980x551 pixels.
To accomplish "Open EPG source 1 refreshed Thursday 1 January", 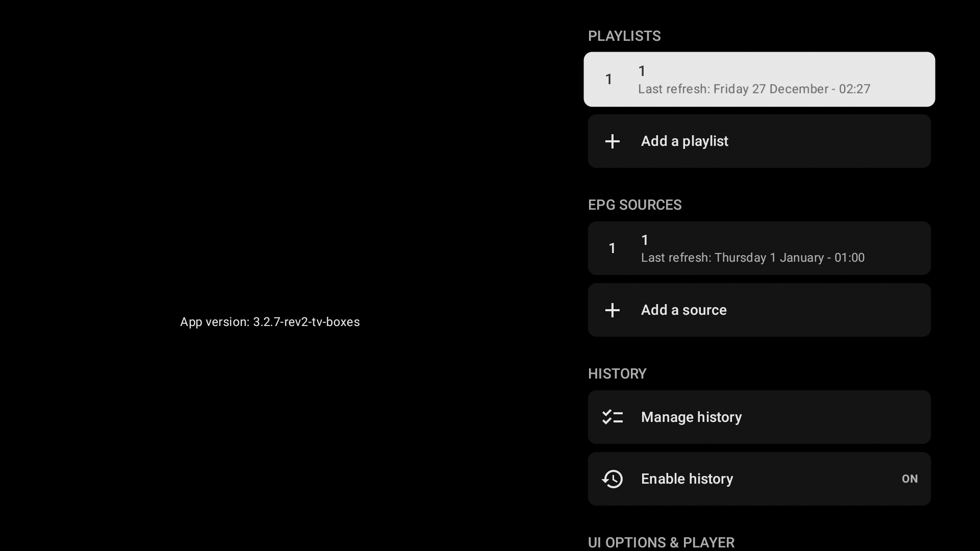I will [x=759, y=248].
